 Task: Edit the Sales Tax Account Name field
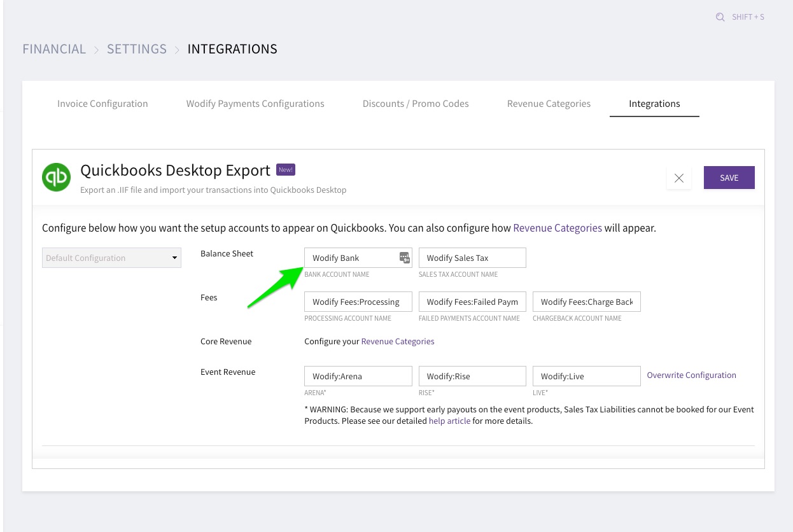pyautogui.click(x=472, y=258)
